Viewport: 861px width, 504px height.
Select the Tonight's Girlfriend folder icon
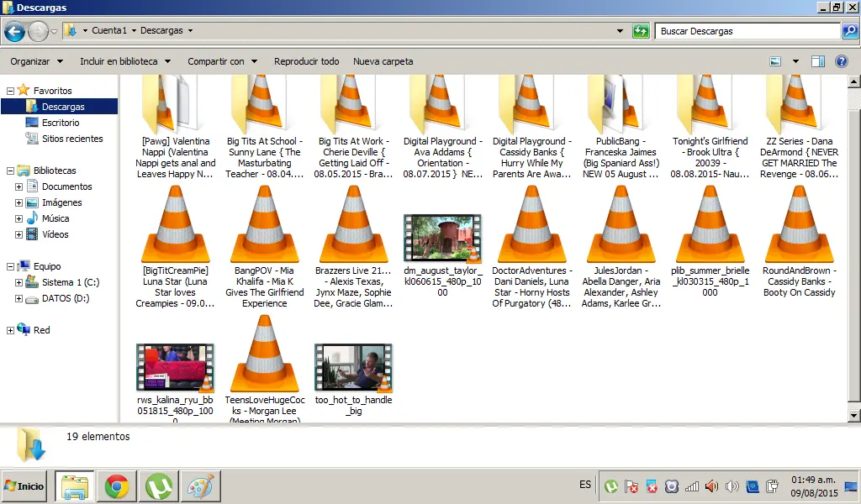705,103
